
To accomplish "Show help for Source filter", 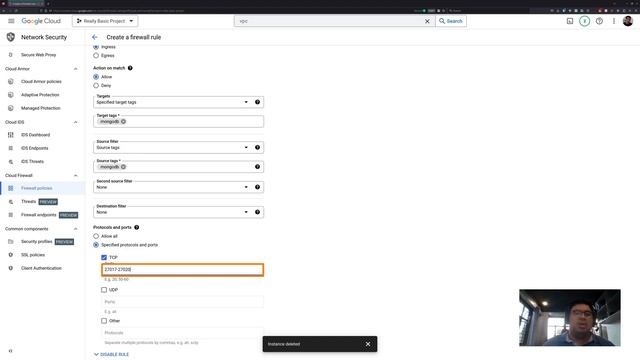I will [x=258, y=147].
